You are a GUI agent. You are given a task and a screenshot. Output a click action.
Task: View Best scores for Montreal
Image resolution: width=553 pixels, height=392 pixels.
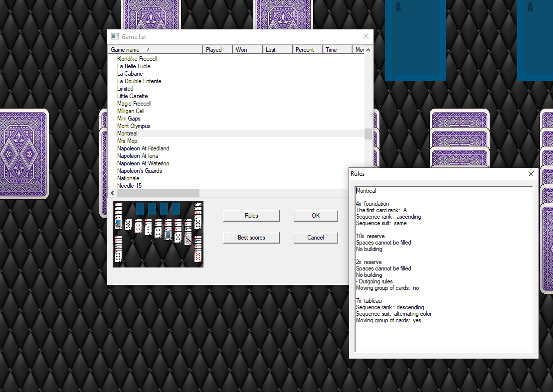point(251,238)
